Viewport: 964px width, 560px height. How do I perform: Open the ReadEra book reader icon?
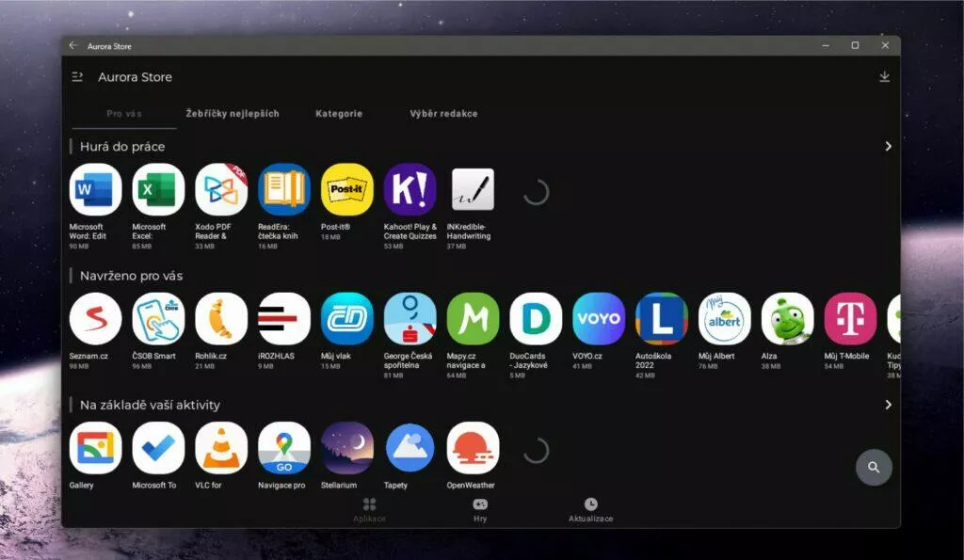[284, 189]
